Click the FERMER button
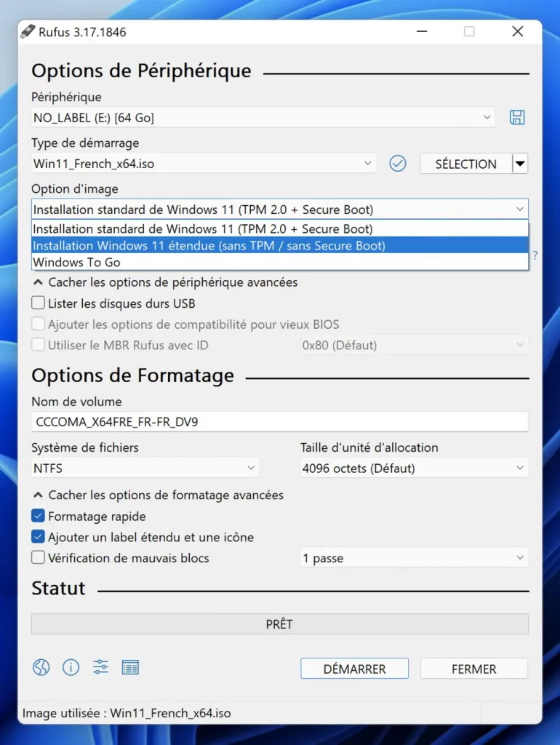 pos(473,669)
